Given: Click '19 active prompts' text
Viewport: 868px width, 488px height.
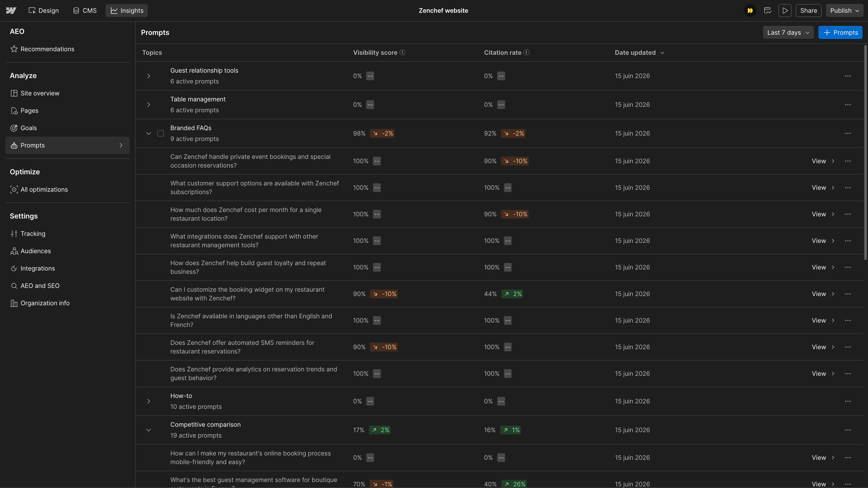Looking at the screenshot, I should click(196, 435).
